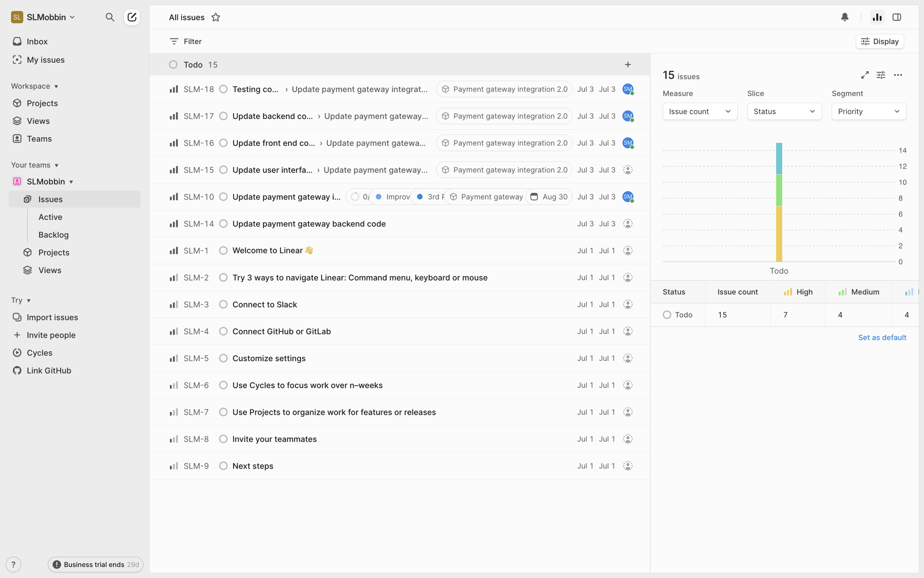The height and width of the screenshot is (578, 924).
Task: Click Aug 30 due date chip on SLM-10
Action: pos(549,197)
